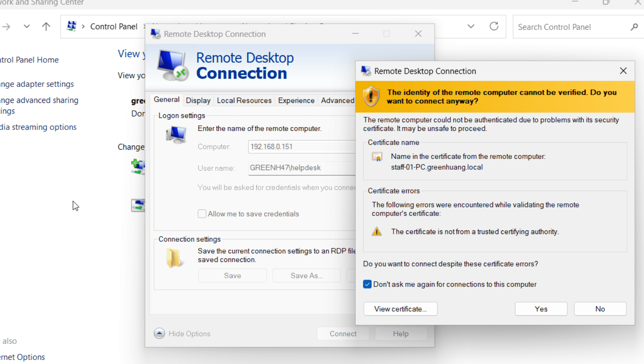Click Yes to connect despite certificate errors
Image resolution: width=644 pixels, height=364 pixels.
pos(541,309)
